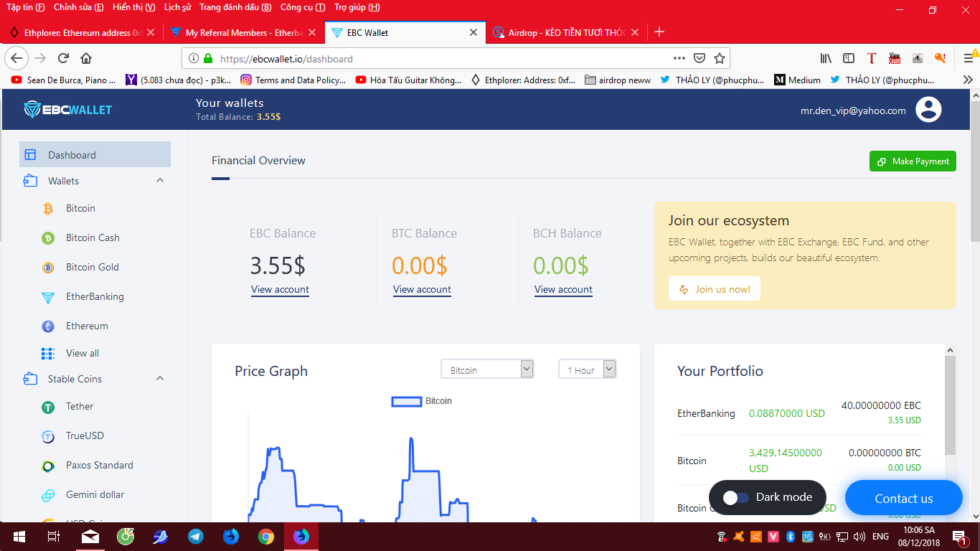Open the Firefox Library icon
Screen dimensions: 980x551
(x=826, y=58)
